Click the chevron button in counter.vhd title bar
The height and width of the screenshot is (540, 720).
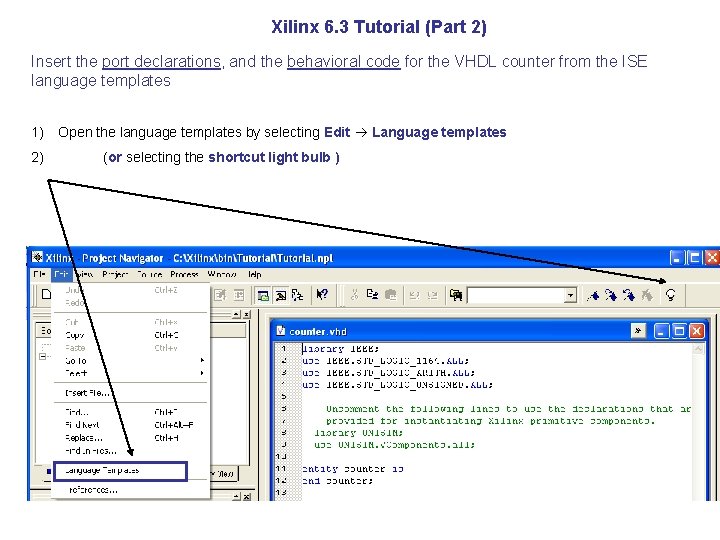[638, 331]
